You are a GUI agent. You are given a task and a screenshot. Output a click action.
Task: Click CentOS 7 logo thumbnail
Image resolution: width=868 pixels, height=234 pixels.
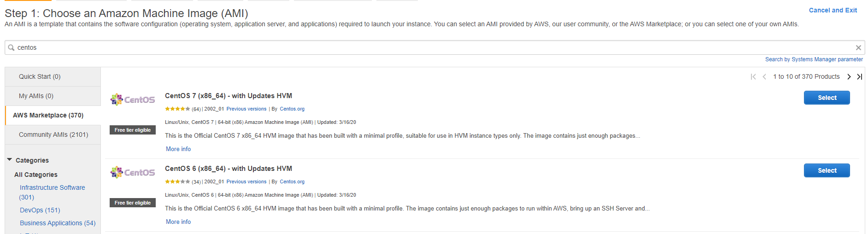point(133,99)
